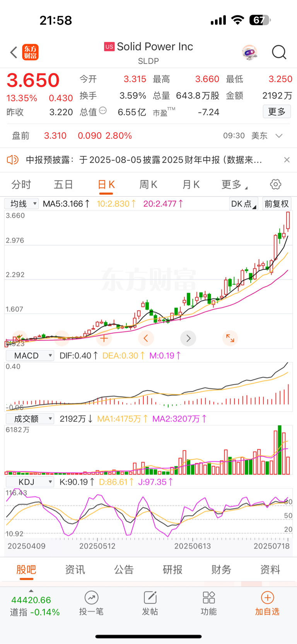The height and width of the screenshot is (644, 297).
Task: Tap the 东方财富 orange logo icon
Action: (x=30, y=52)
